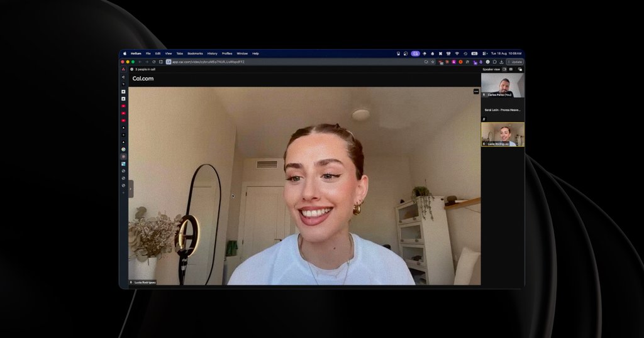Open the browser downloads icon
This screenshot has width=644, height=338.
pos(501,62)
